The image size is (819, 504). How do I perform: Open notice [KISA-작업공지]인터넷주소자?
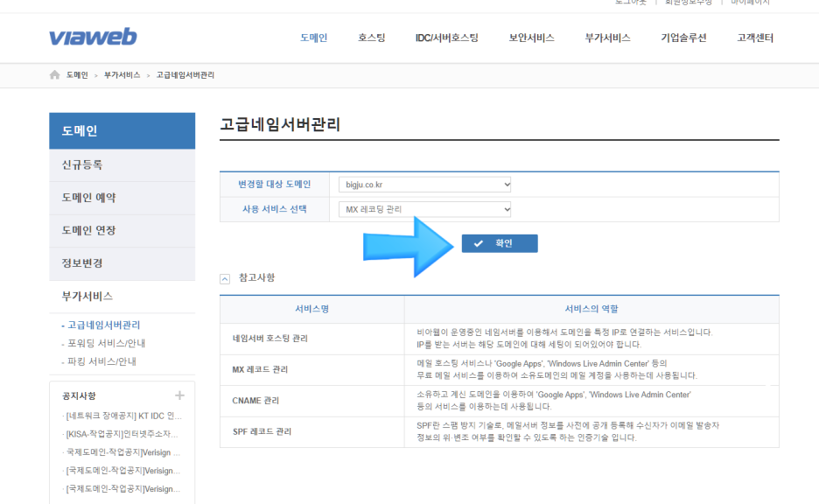(122, 434)
